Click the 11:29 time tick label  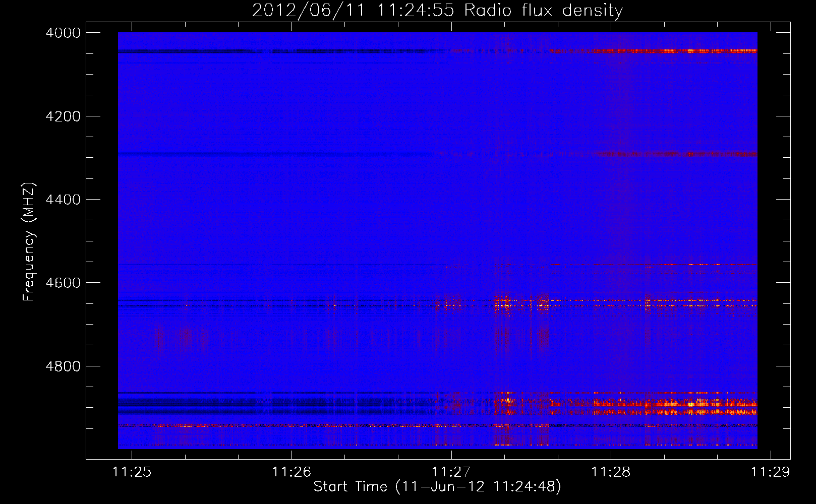[x=771, y=472]
